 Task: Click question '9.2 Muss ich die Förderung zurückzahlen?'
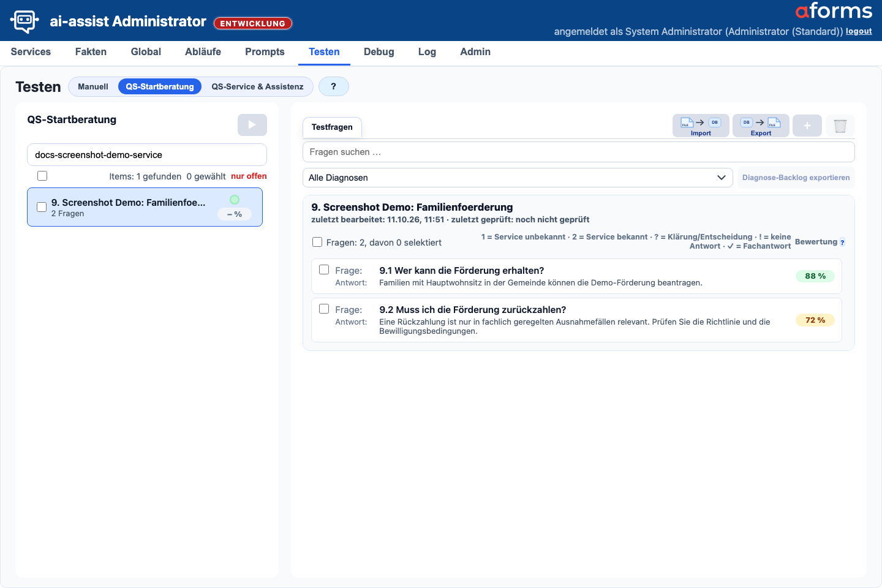point(473,310)
